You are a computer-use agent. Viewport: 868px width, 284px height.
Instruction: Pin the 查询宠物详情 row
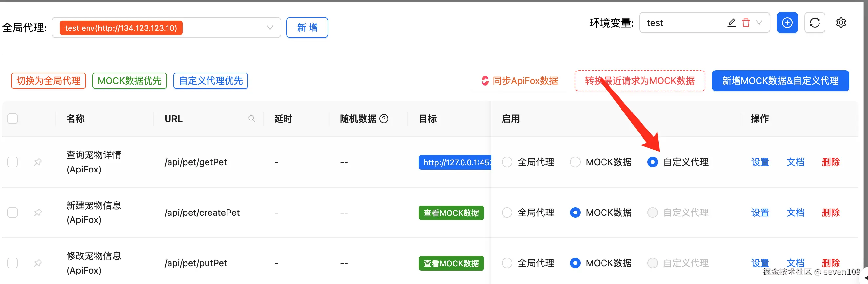[x=38, y=162]
